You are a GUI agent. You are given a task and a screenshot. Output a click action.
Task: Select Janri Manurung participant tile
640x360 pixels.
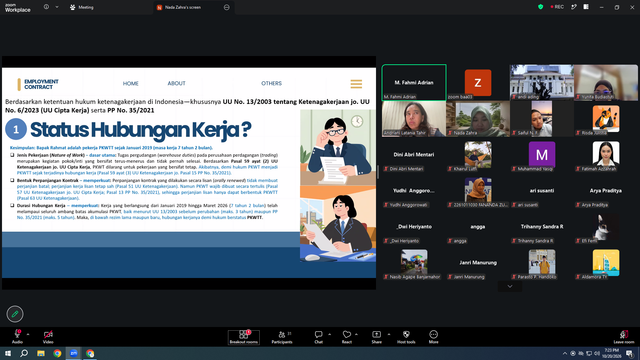click(x=478, y=263)
